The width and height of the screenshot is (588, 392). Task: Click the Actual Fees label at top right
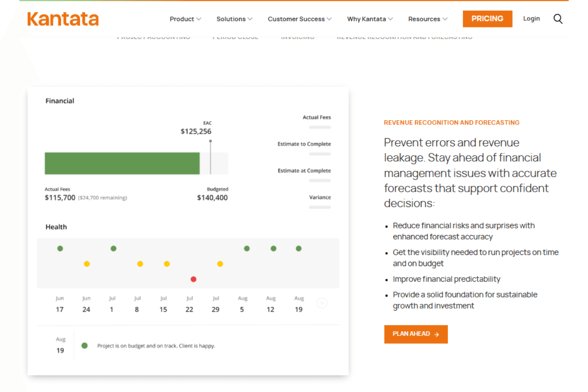tap(317, 117)
